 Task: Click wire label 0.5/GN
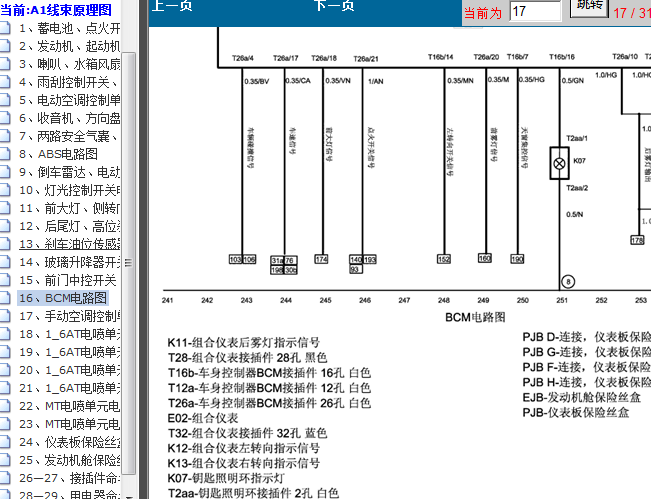[573, 81]
